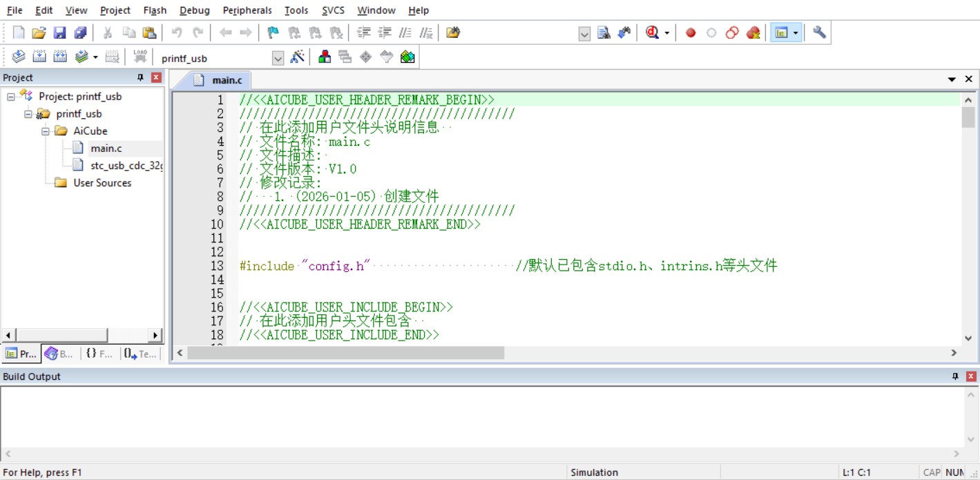Click the Save All icon
980x480 pixels.
[81, 32]
